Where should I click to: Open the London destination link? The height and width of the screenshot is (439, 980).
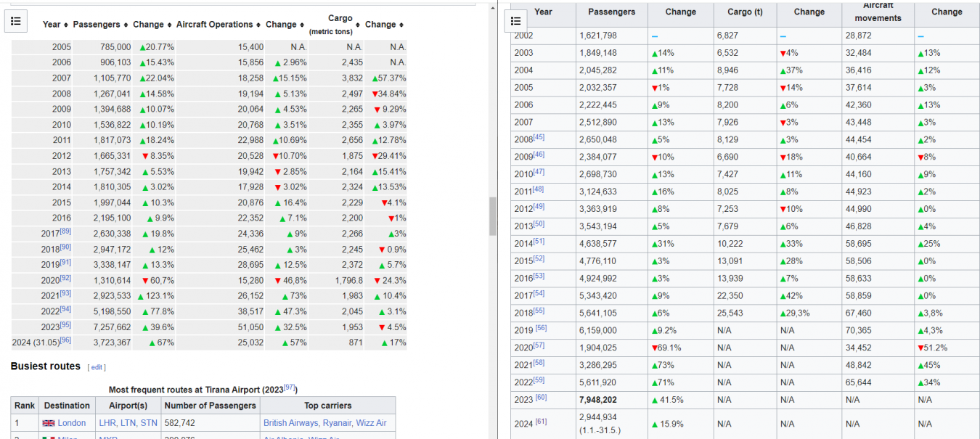(x=71, y=423)
